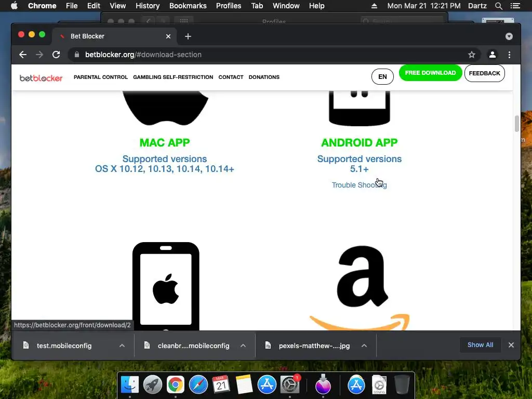
Task: Click the Android robot download icon
Action: tap(360, 108)
